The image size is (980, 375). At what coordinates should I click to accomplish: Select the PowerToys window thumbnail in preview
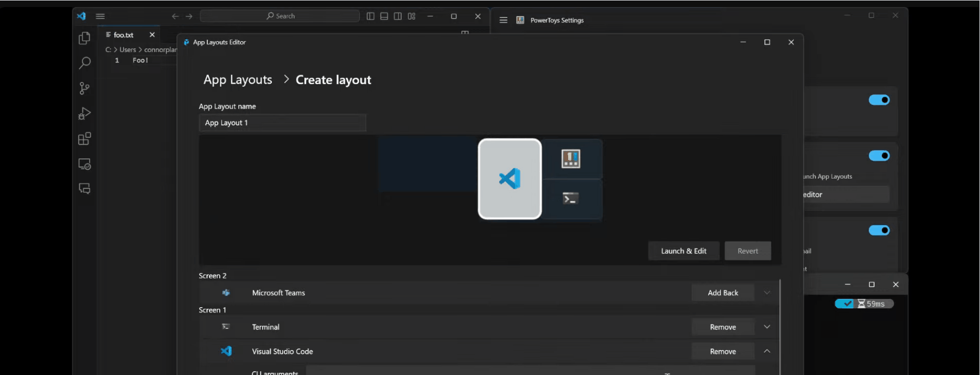pyautogui.click(x=572, y=159)
